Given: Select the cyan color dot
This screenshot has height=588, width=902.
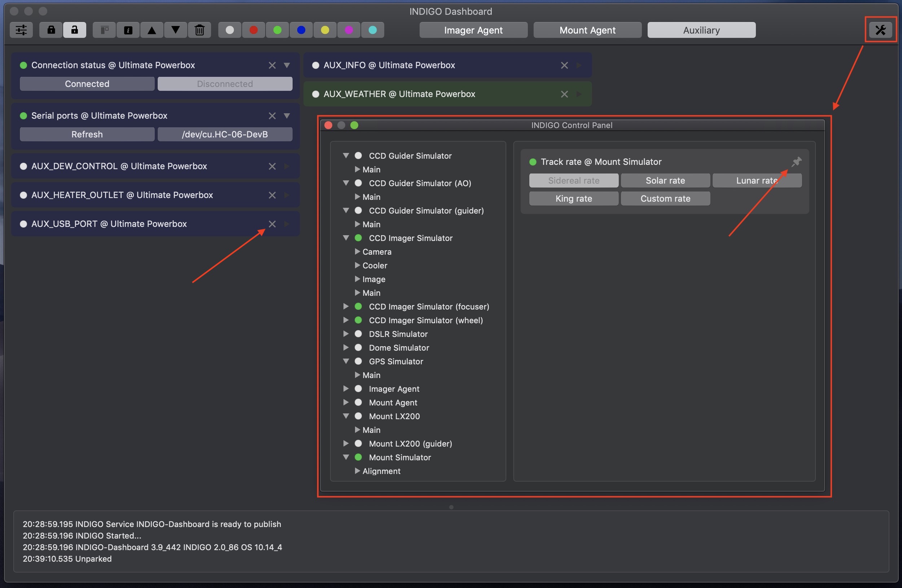Looking at the screenshot, I should coord(373,30).
